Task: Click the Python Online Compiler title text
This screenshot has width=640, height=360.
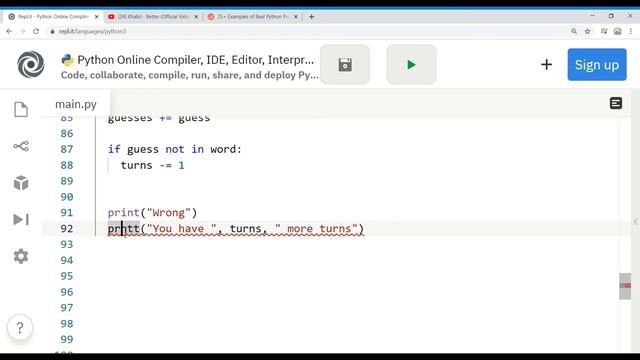Action: coord(196,60)
